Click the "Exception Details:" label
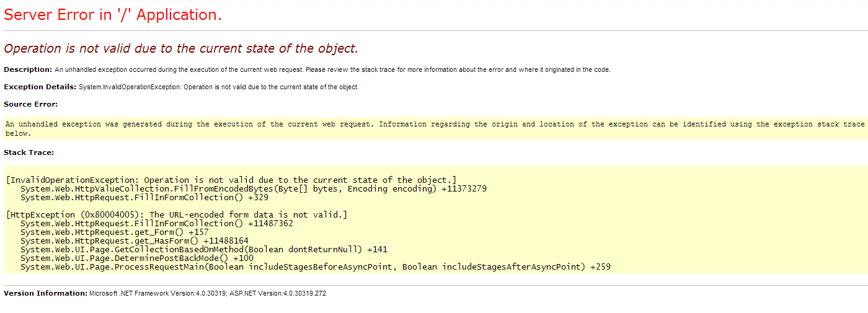The width and height of the screenshot is (868, 313). tap(40, 87)
